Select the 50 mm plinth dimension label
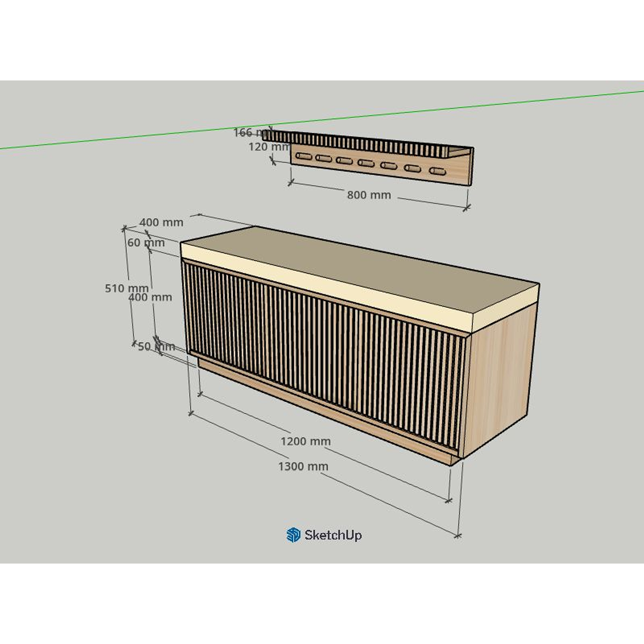Image resolution: width=644 pixels, height=644 pixels. [156, 347]
